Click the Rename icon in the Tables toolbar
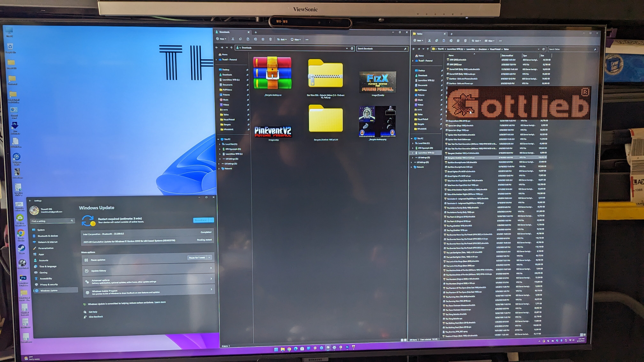644x362 pixels. 451,41
